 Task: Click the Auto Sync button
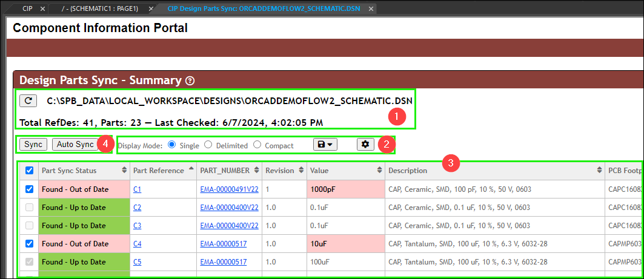tap(75, 145)
